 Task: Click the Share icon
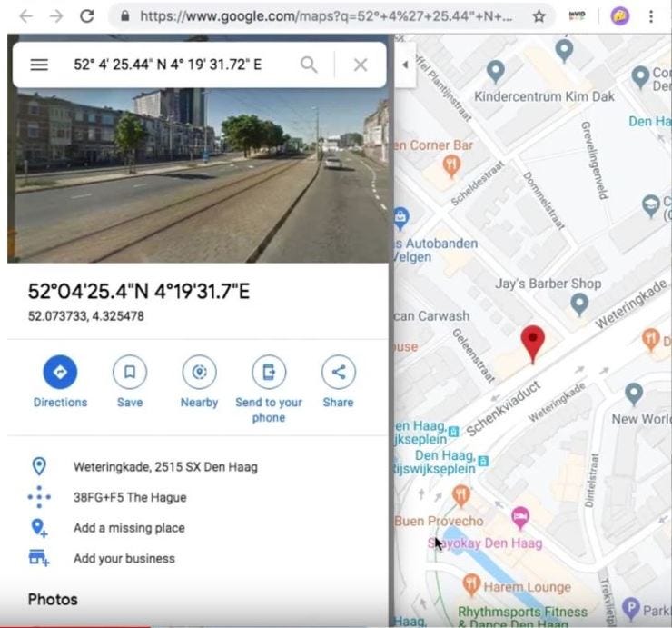(x=338, y=372)
